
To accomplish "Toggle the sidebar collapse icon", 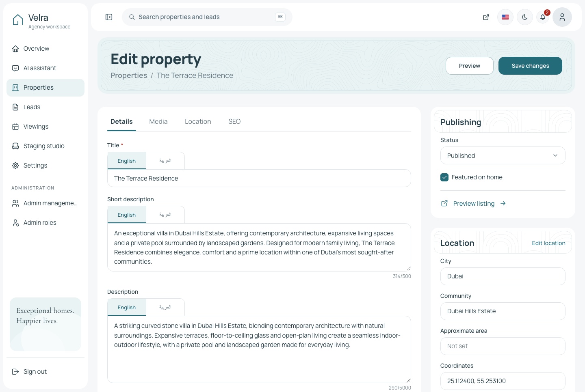I will pos(109,17).
